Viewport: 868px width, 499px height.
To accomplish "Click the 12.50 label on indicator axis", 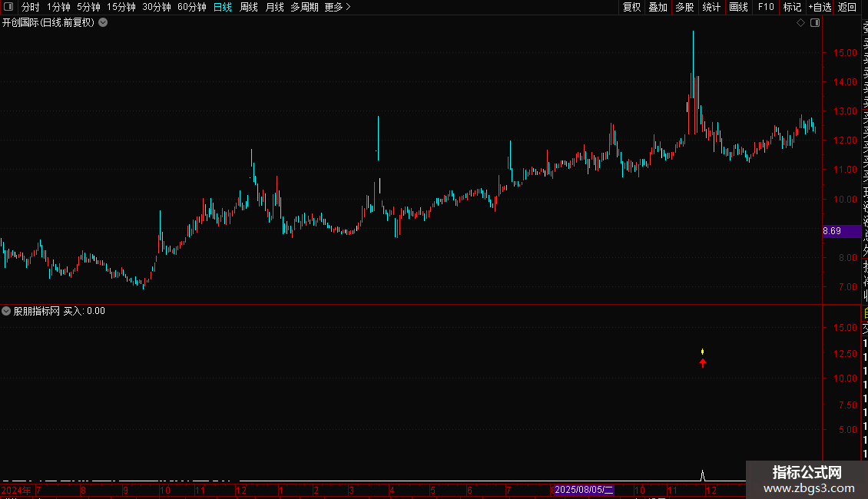I will 845,353.
